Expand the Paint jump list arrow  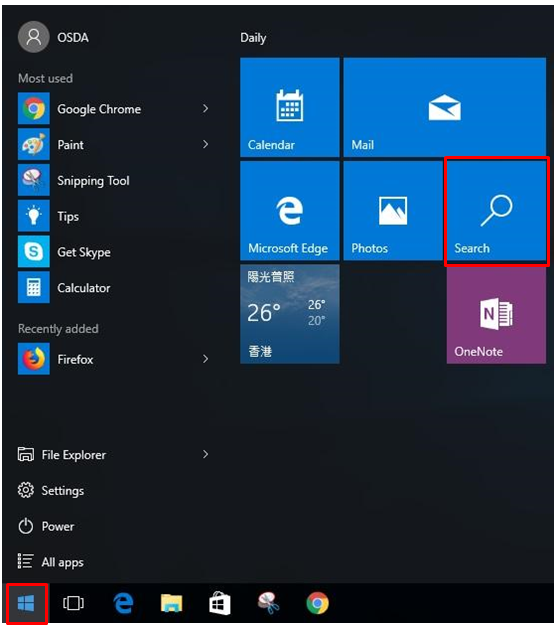(205, 144)
